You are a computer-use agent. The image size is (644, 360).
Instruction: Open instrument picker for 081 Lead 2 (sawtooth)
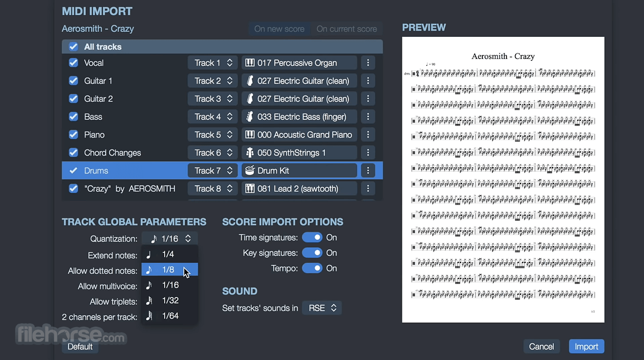click(299, 189)
